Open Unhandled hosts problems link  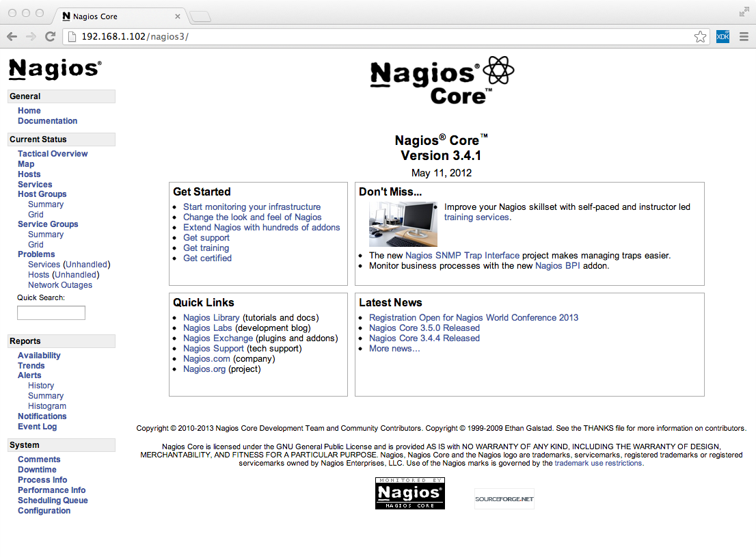[76, 274]
